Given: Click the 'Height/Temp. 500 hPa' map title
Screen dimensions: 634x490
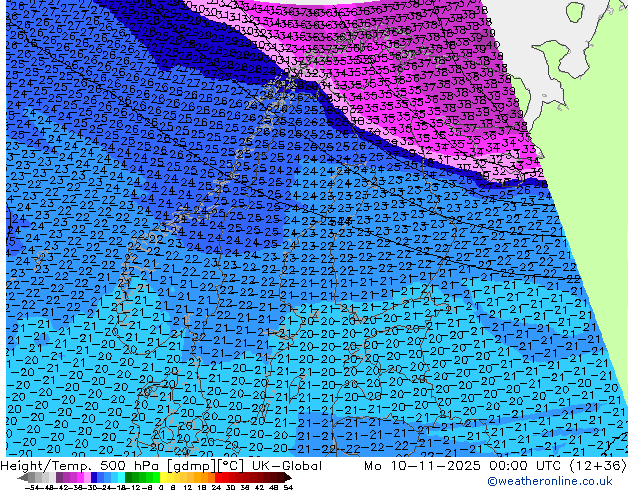Looking at the screenshot, I should (82, 466).
